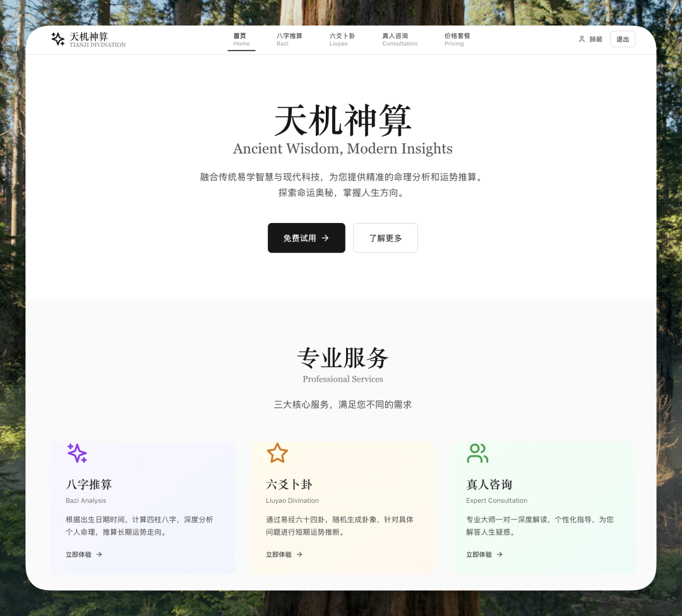Click 'Ancient Wisdom, Modern Insights' tagline
This screenshot has height=616, width=682.
(343, 148)
